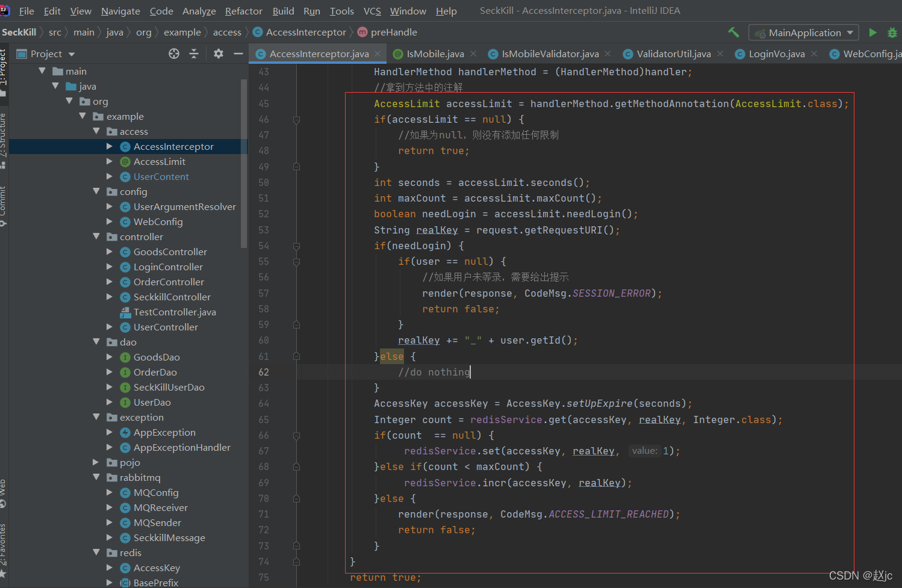Collapse the controller package
Image resolution: width=902 pixels, height=588 pixels.
coord(96,237)
